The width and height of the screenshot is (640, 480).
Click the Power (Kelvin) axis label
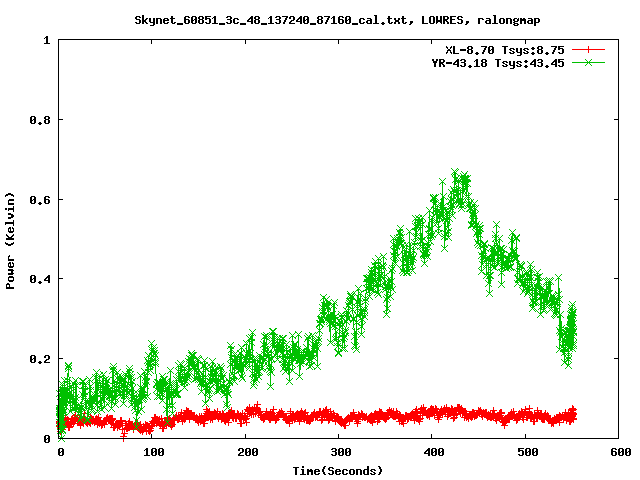coord(10,241)
